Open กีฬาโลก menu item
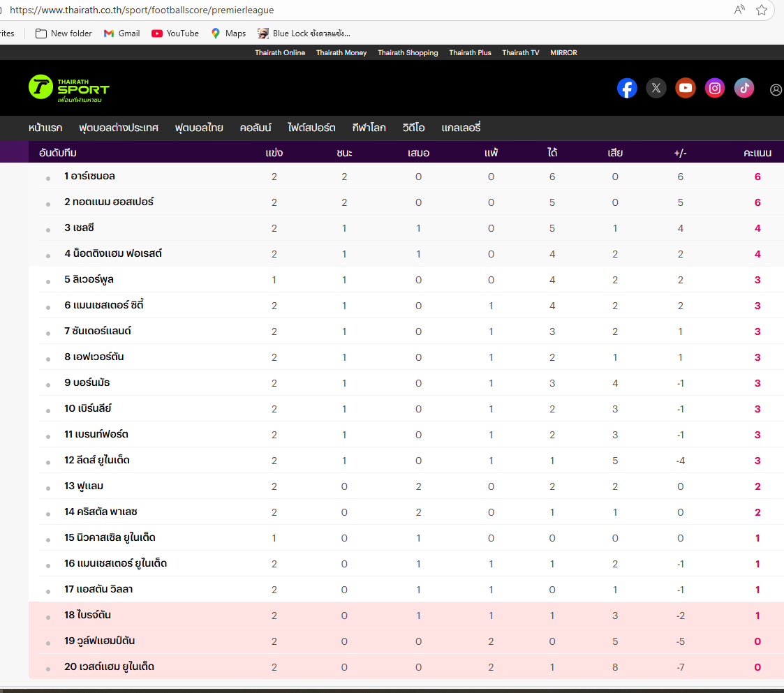784x693 pixels. (369, 128)
